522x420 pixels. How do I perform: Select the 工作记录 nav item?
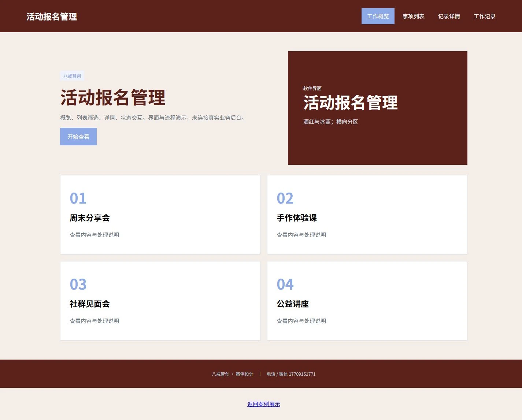pyautogui.click(x=484, y=16)
